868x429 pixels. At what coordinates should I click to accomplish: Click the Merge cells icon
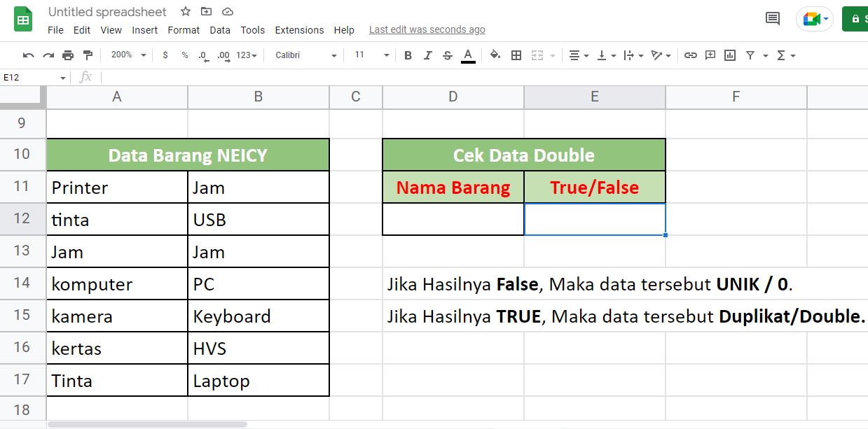[537, 55]
